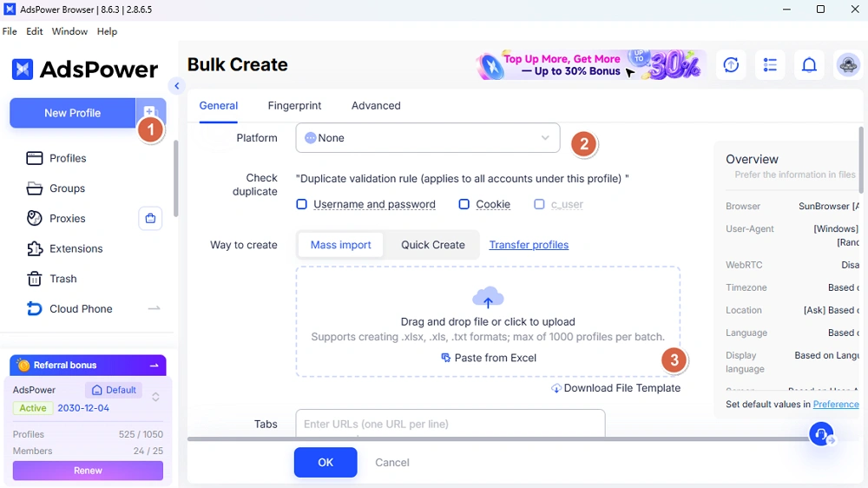The width and height of the screenshot is (868, 488).
Task: Open the Window menu
Action: click(x=69, y=31)
